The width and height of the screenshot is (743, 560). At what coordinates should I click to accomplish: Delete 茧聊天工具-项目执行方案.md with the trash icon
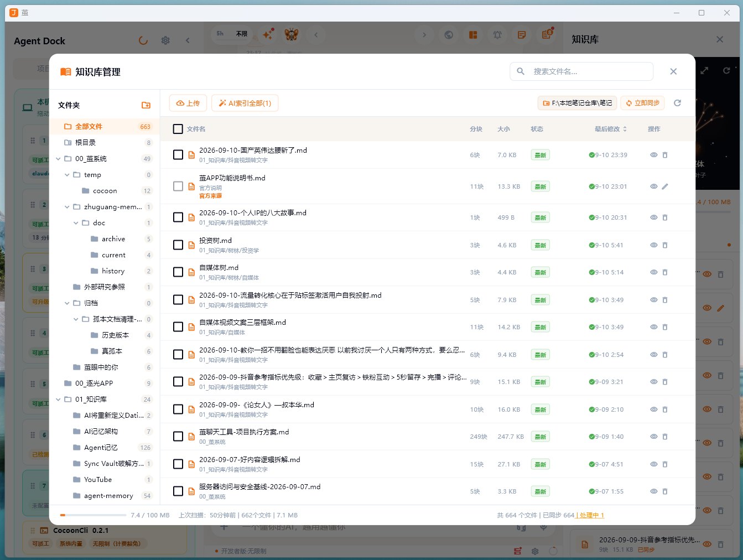(665, 437)
